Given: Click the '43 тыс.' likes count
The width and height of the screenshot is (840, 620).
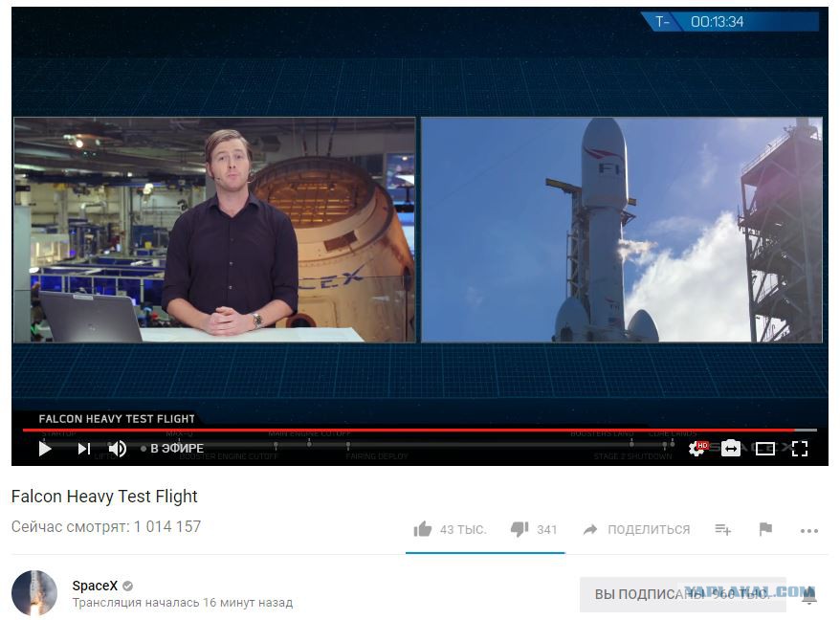Looking at the screenshot, I should pos(463,530).
